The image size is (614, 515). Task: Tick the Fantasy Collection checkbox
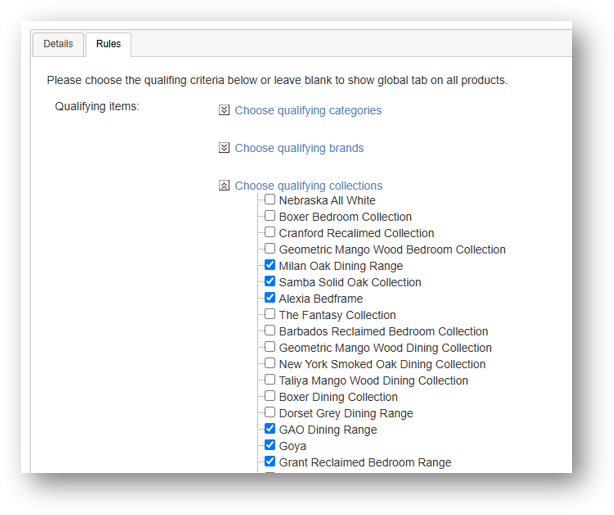tap(270, 314)
